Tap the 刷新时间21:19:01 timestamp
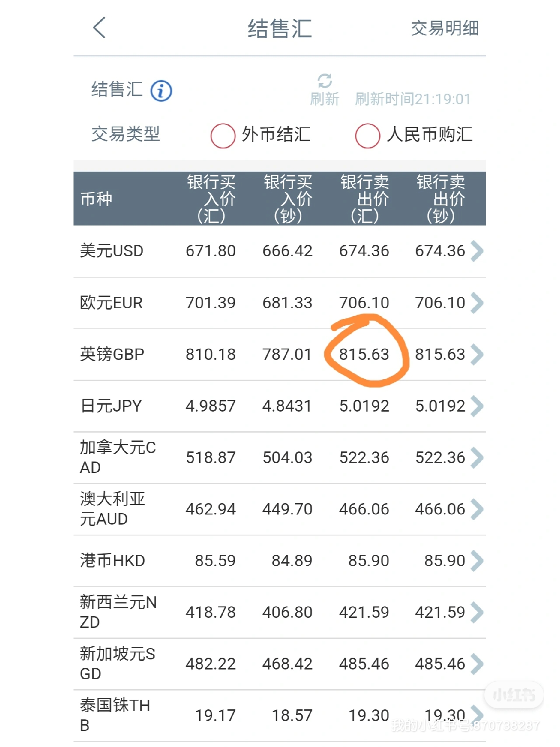 click(x=413, y=99)
